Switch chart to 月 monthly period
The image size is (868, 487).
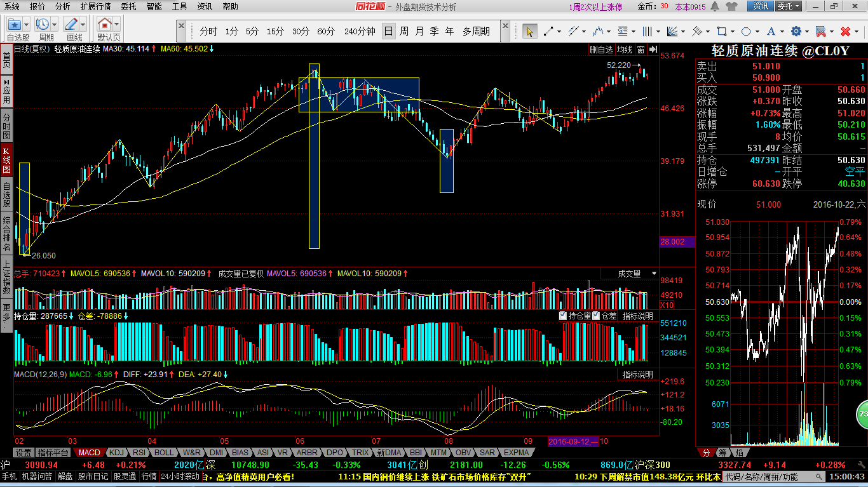click(x=419, y=31)
